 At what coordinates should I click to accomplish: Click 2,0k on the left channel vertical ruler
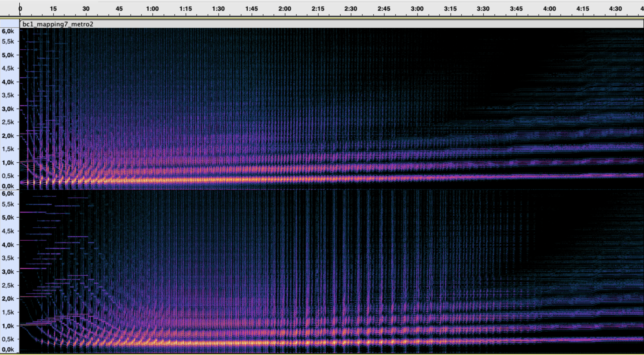8,136
